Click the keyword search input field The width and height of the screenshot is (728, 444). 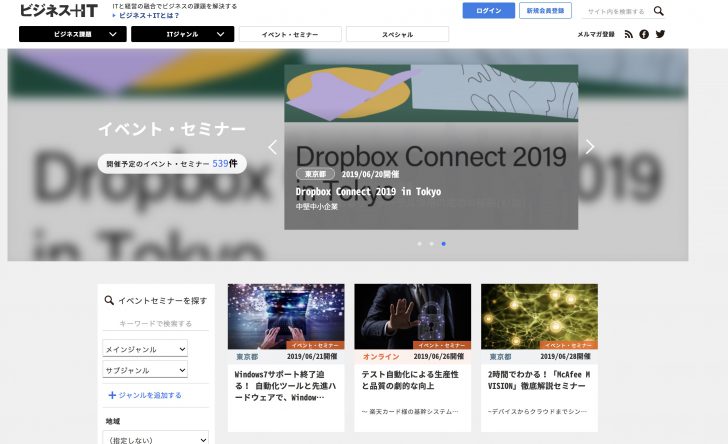[x=156, y=324]
